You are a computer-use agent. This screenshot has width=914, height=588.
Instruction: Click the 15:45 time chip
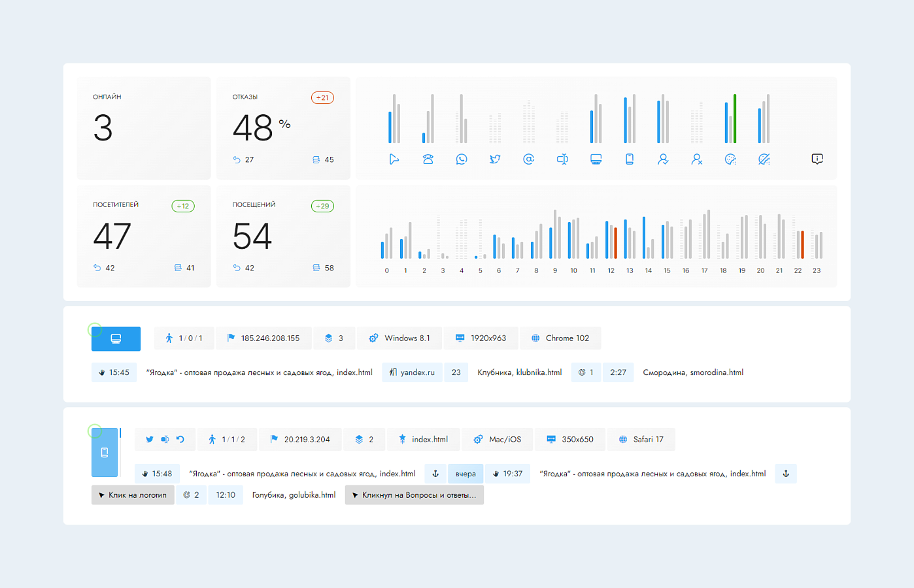pos(114,372)
